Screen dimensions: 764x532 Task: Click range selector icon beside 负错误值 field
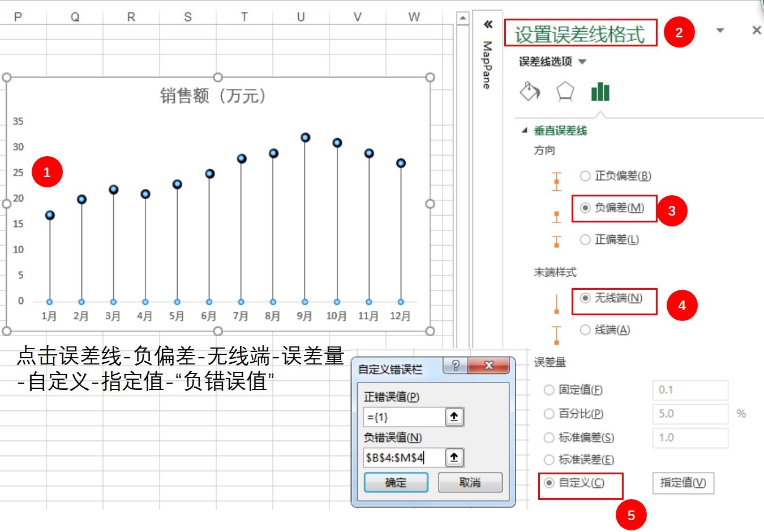(x=454, y=457)
